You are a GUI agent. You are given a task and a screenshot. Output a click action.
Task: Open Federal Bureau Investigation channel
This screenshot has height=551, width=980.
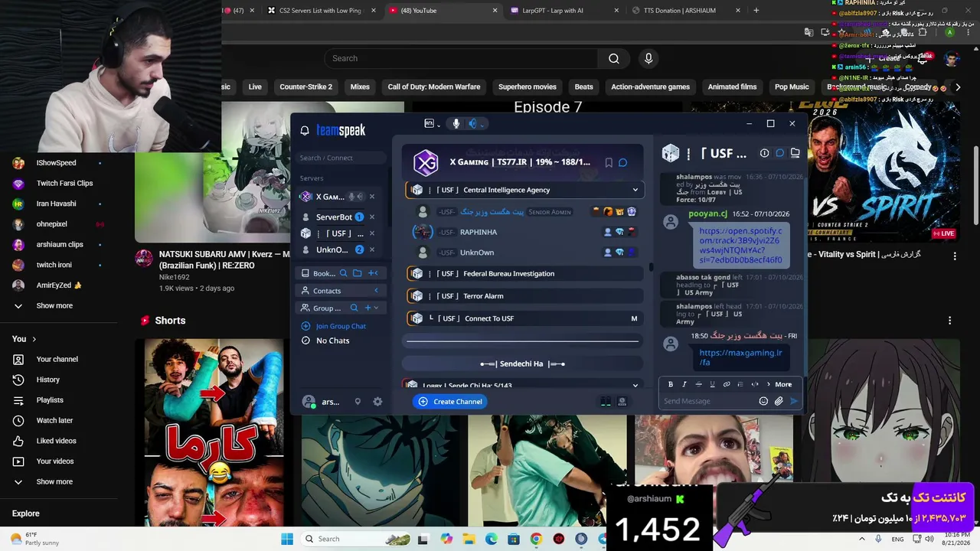coord(524,274)
